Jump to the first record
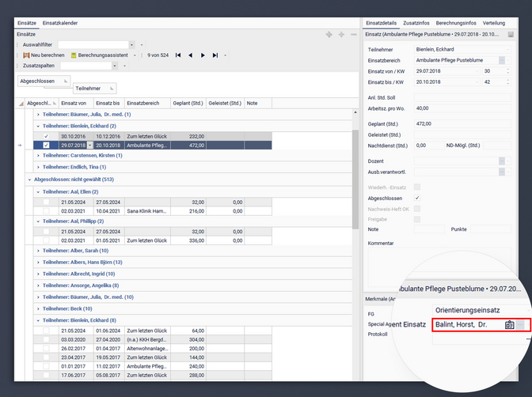Viewport: 532px width, 397px height. (x=178, y=55)
